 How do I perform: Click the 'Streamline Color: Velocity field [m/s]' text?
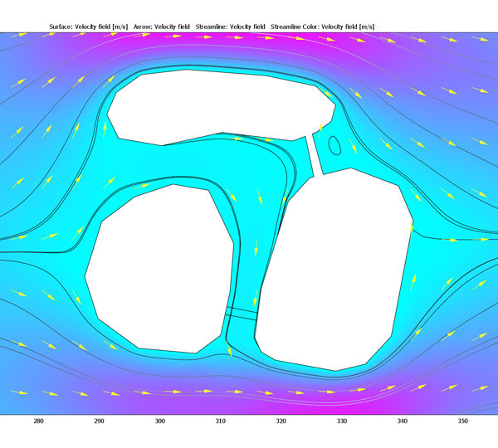322,27
